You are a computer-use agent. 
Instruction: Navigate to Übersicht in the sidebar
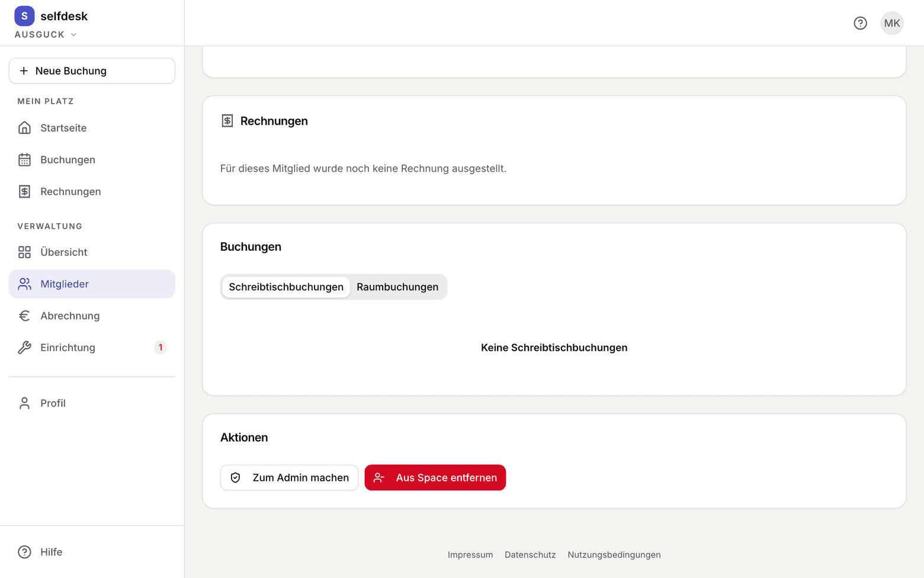click(x=92, y=253)
